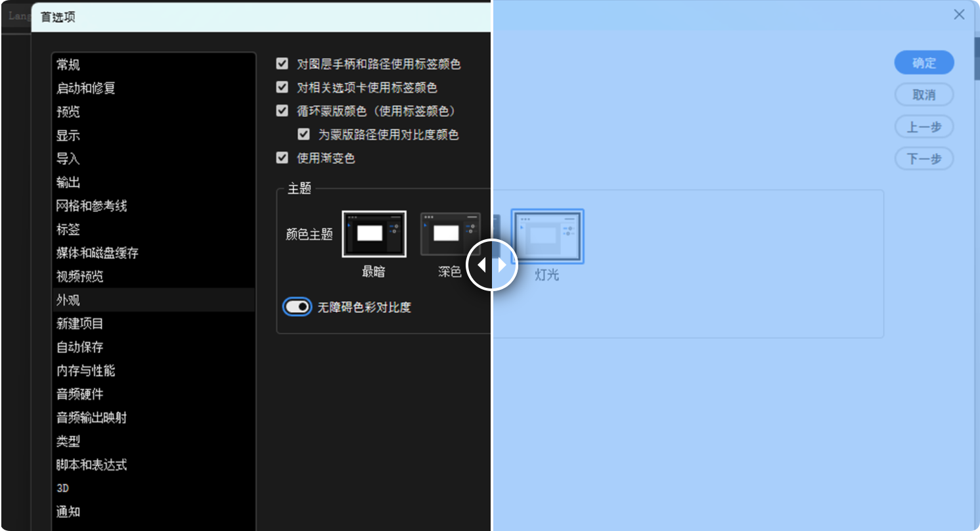Uncheck 对图层手柄和路径使用标签颜色 checkbox

(282, 64)
